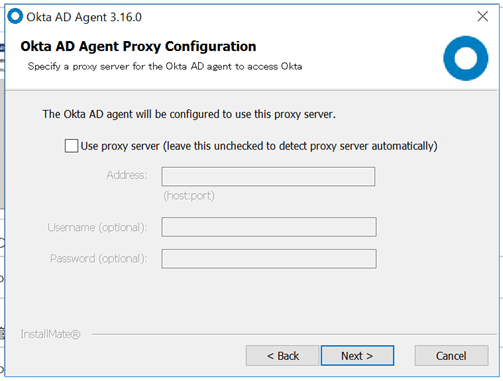503x381 pixels.
Task: Click the (host:port) hint text
Action: point(189,196)
